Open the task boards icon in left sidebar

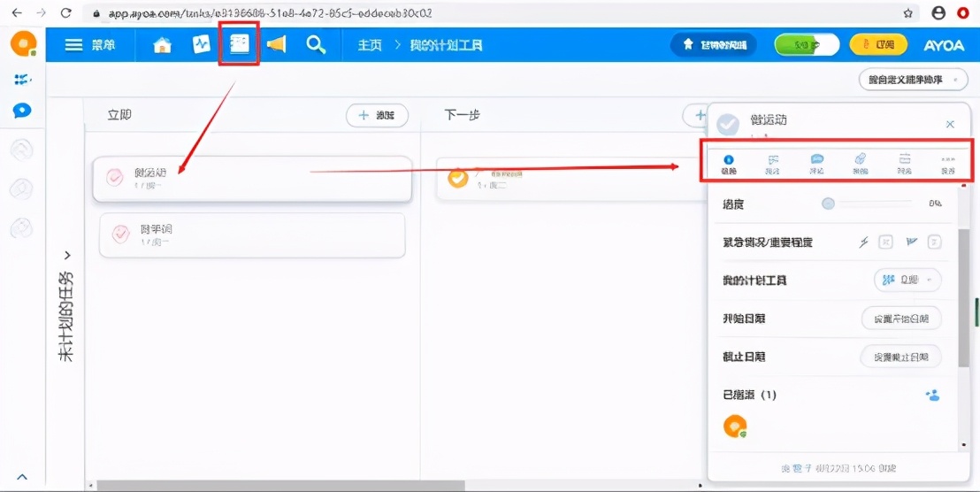click(x=22, y=80)
